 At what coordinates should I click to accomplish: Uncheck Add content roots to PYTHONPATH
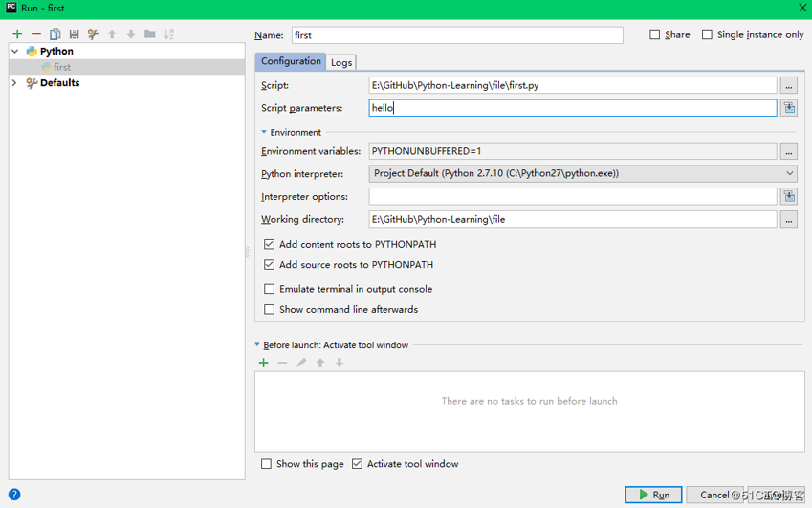click(x=269, y=244)
